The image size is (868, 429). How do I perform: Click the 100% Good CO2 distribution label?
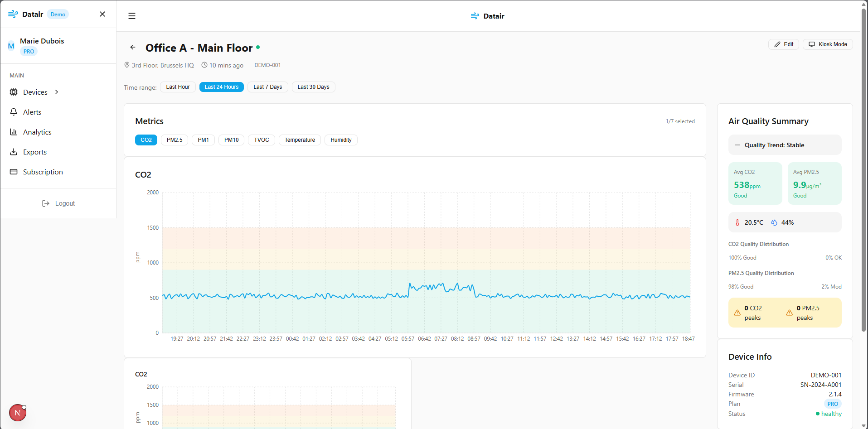(742, 257)
